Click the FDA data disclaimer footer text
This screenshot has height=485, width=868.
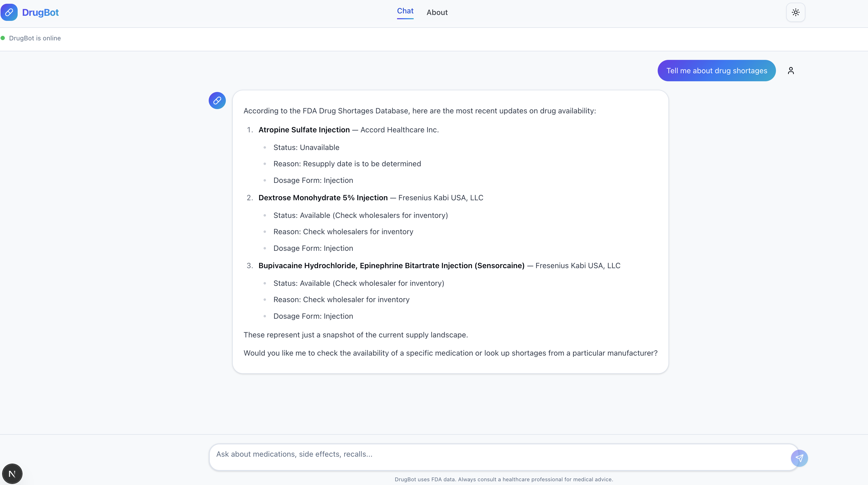click(504, 479)
